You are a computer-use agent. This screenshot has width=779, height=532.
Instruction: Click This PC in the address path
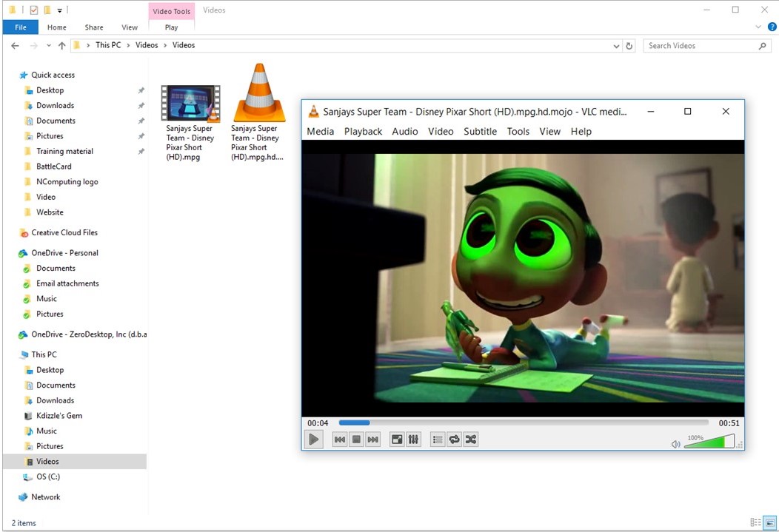[x=108, y=45]
